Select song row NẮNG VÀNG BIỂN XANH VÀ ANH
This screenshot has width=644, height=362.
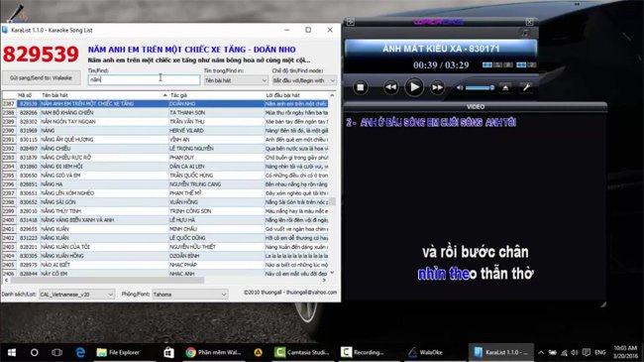pyautogui.click(x=165, y=220)
